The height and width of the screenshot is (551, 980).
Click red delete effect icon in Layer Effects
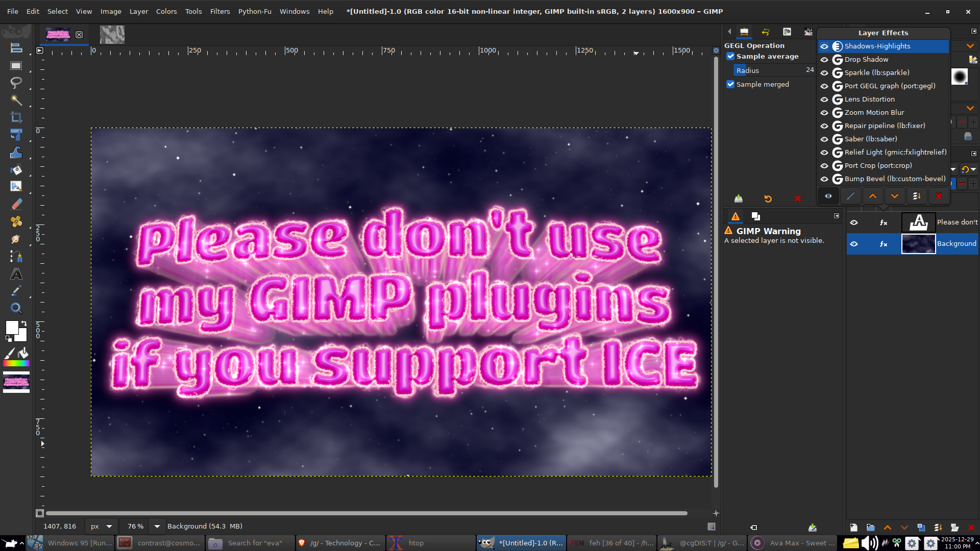click(938, 196)
